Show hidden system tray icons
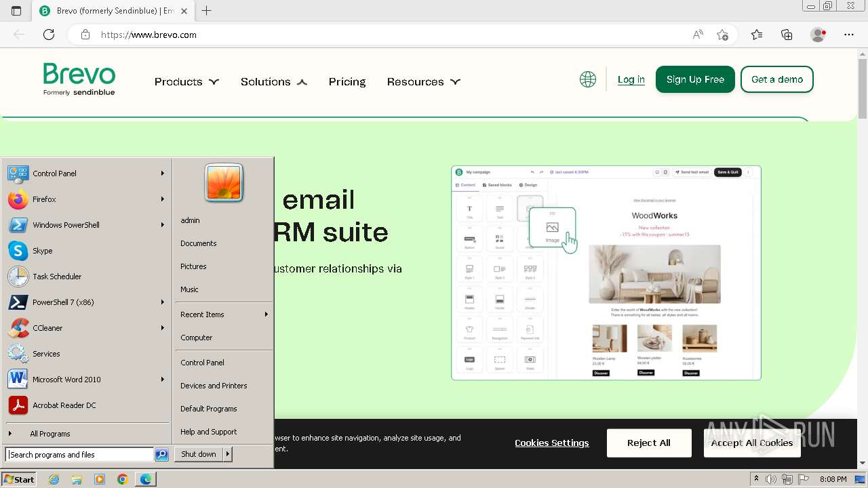Image resolution: width=868 pixels, height=488 pixels. (x=756, y=479)
